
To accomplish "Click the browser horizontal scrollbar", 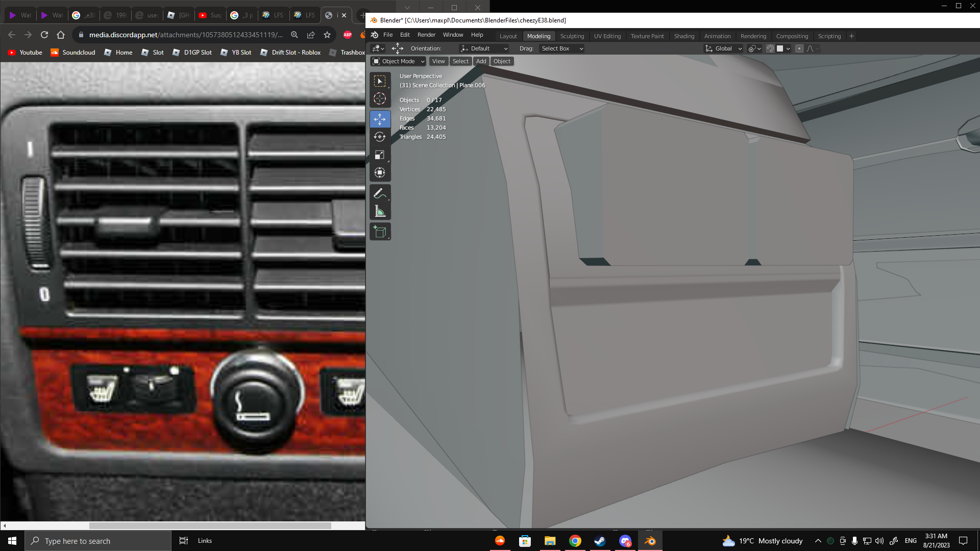I will (x=210, y=525).
